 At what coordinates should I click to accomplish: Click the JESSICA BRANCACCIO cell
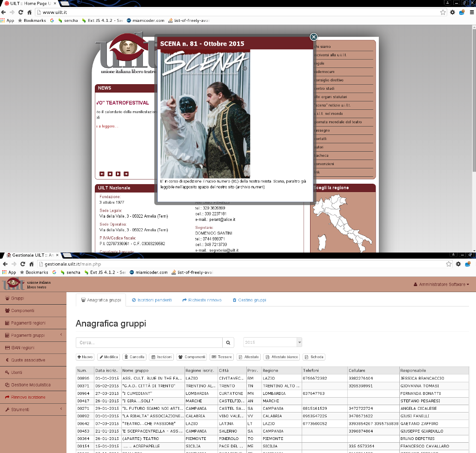coord(434,378)
